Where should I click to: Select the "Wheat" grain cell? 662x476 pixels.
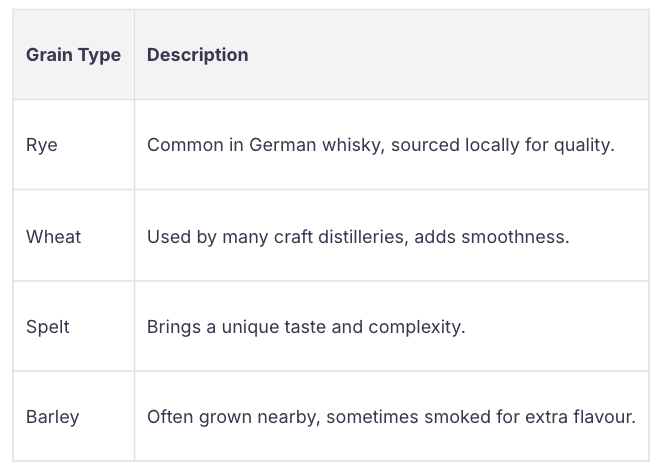point(54,237)
